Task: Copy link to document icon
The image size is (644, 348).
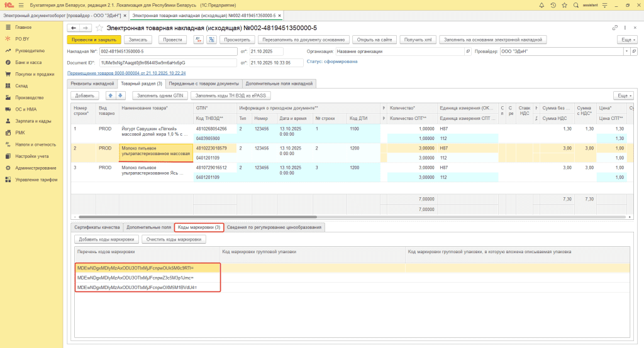Action: pos(615,28)
